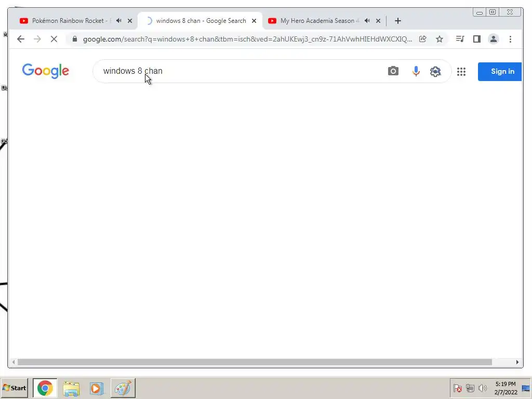Image resolution: width=532 pixels, height=399 pixels.
Task: Open the media controls icon
Action: [x=460, y=39]
